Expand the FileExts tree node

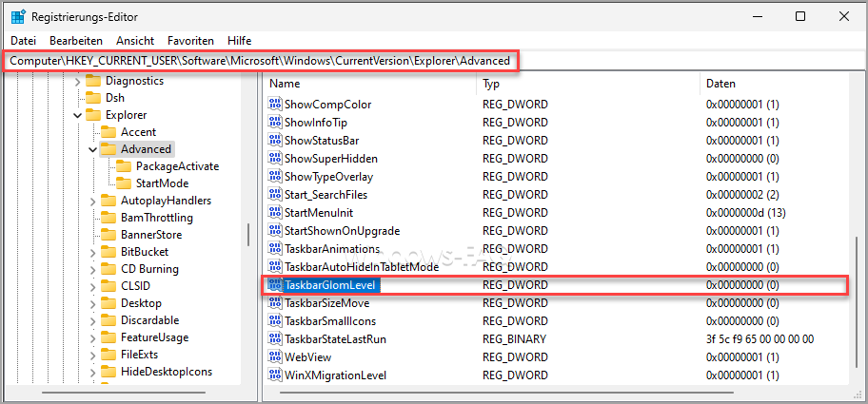92,355
